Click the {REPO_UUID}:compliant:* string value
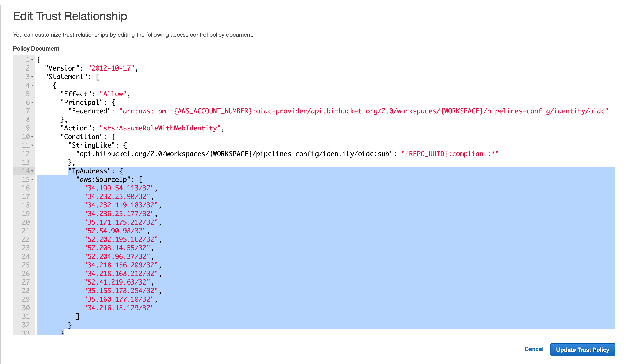Viewport: 626px width, 364px height. tap(450, 154)
